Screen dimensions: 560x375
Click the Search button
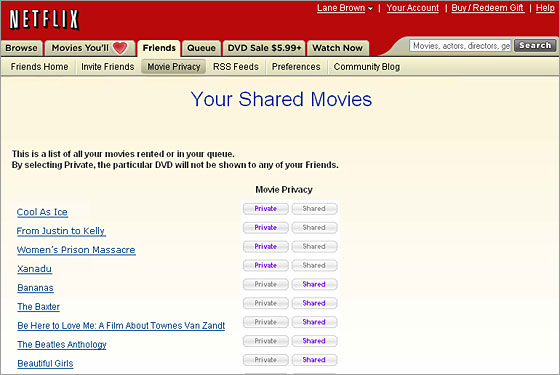[535, 46]
